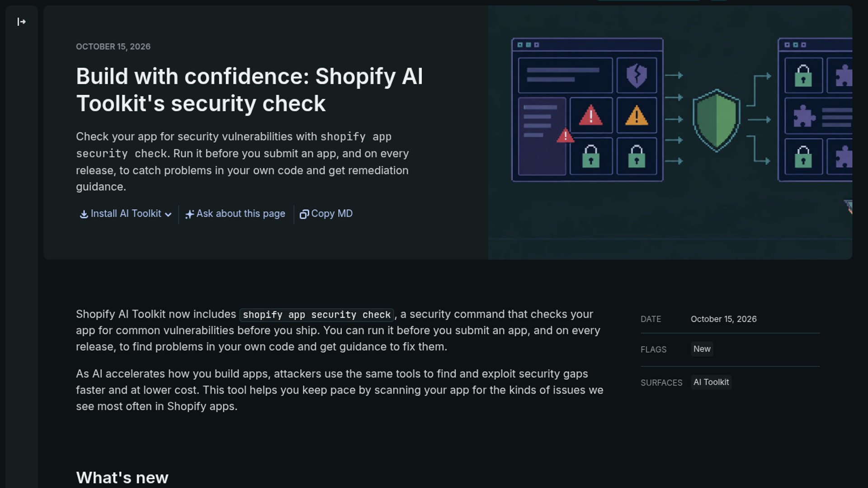
Task: Click the page title Build with confidence
Action: 250,89
